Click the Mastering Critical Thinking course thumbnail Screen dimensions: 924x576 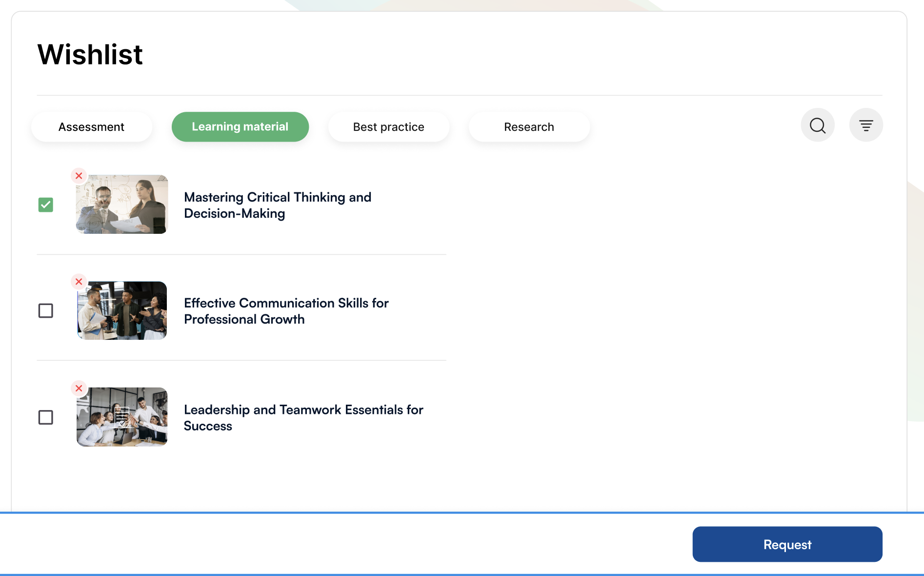[x=122, y=205]
